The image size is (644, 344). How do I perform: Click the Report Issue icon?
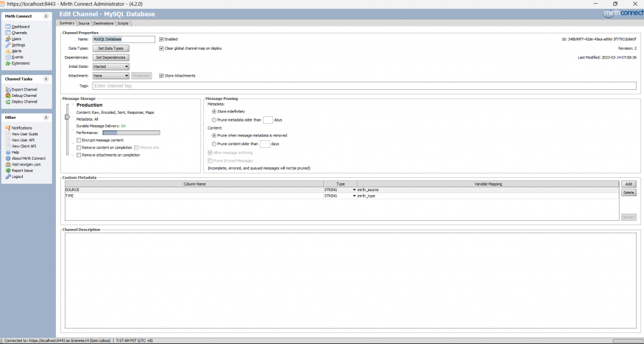tap(8, 170)
